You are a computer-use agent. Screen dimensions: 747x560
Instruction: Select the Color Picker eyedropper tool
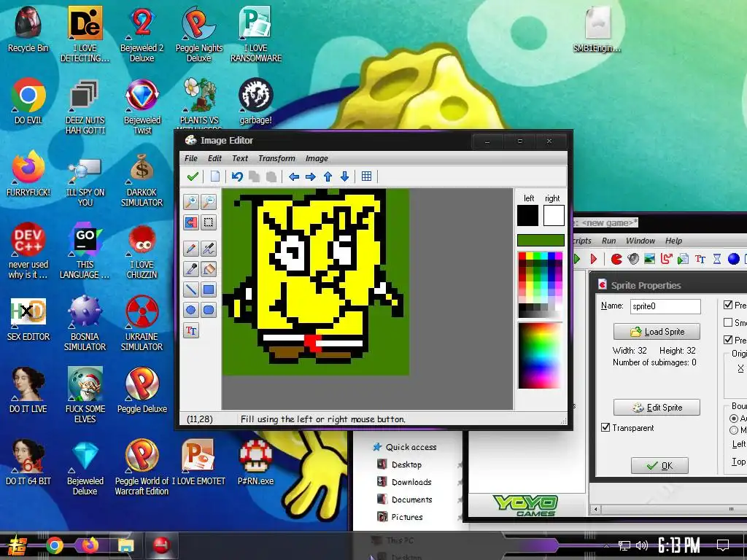[191, 269]
